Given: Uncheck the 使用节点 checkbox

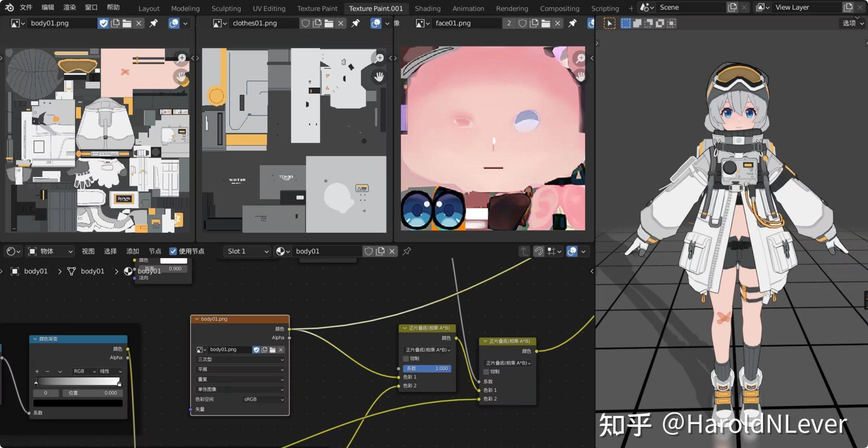Looking at the screenshot, I should [x=173, y=251].
